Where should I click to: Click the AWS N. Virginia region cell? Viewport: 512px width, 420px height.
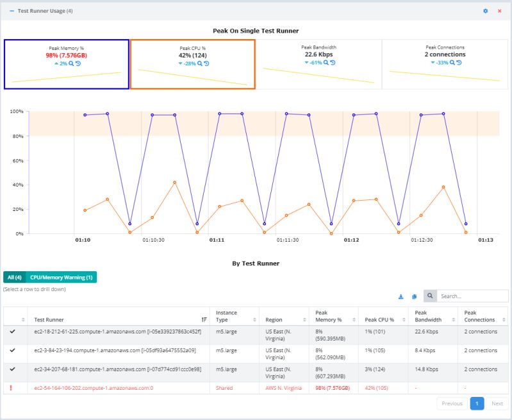[283, 388]
